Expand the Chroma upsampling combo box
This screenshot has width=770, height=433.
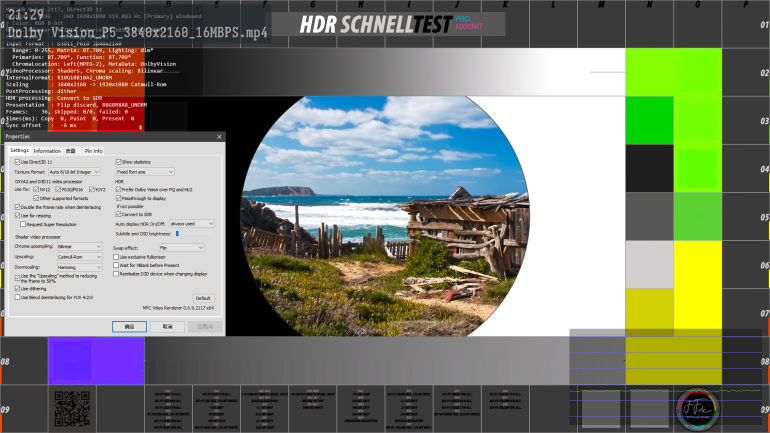[77, 245]
